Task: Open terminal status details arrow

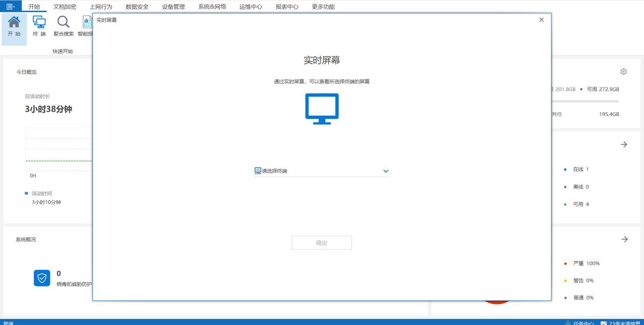Action: click(624, 144)
